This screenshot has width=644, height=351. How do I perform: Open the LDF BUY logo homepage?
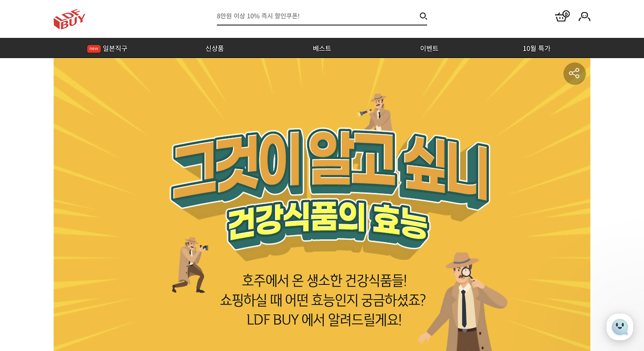point(69,20)
